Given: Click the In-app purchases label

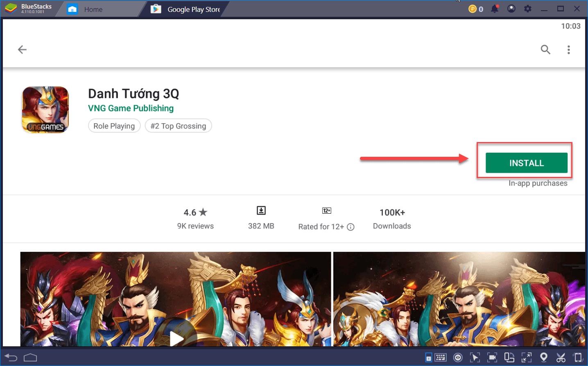Looking at the screenshot, I should click(538, 183).
